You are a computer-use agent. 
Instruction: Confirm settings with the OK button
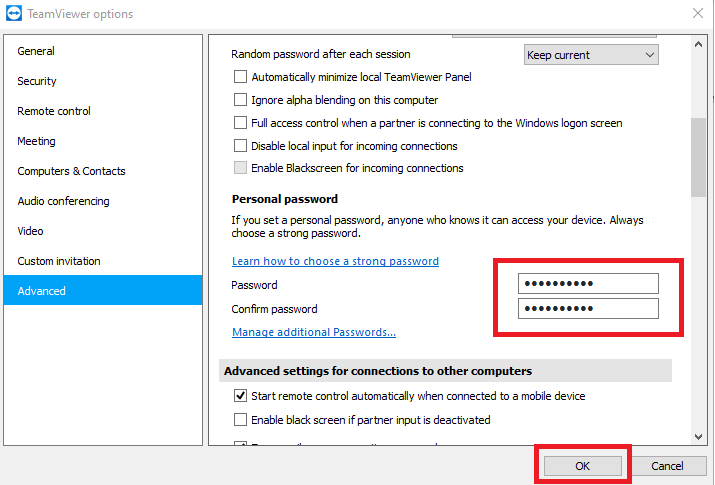click(x=582, y=465)
